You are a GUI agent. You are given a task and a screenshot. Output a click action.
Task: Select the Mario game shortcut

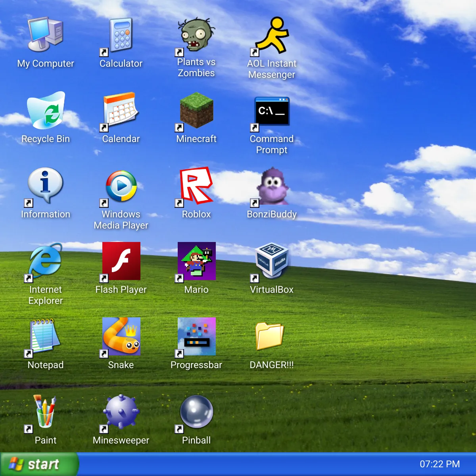[x=196, y=261]
